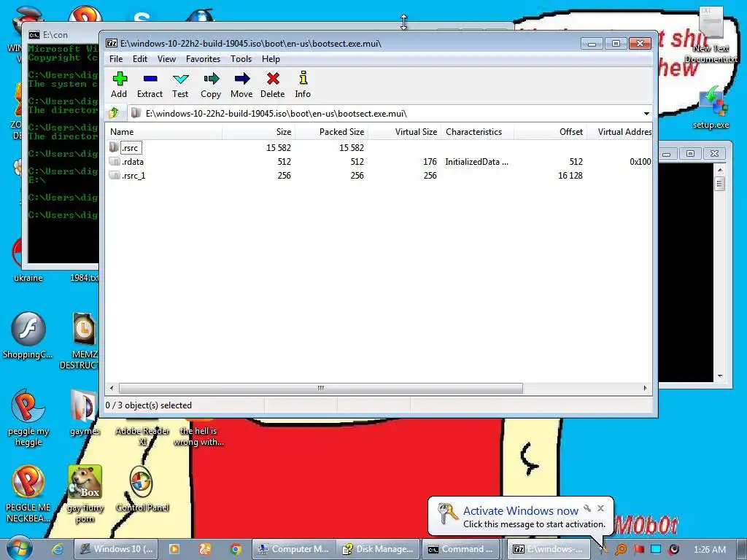Sort by the Virtual Size column header

tap(404, 132)
